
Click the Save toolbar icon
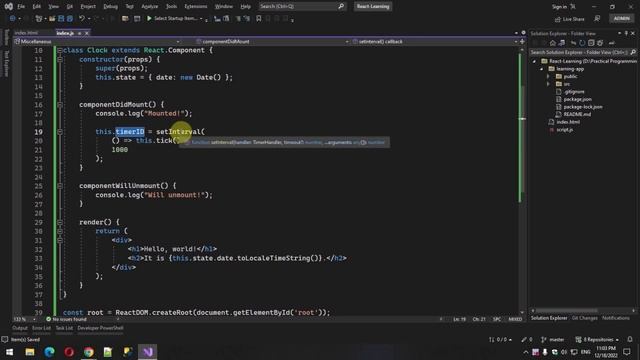pyautogui.click(x=61, y=19)
